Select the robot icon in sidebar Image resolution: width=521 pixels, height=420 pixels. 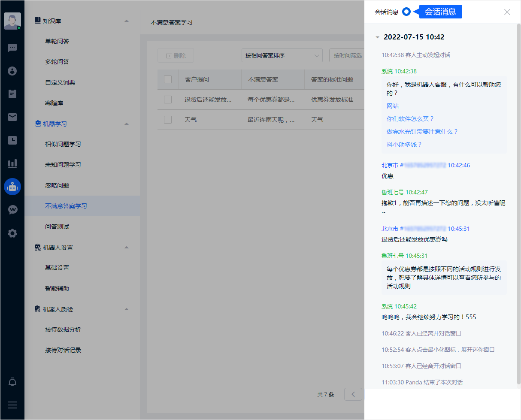[12, 187]
